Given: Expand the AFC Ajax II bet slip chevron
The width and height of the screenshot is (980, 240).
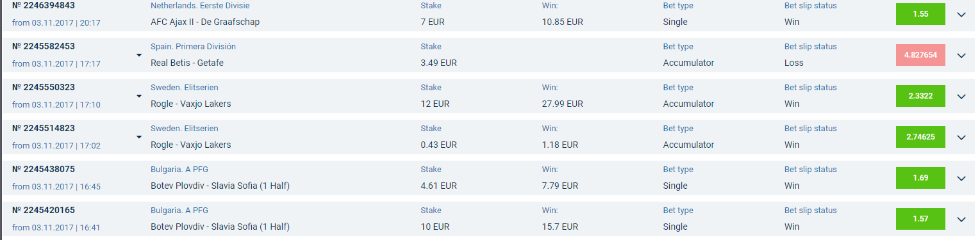Looking at the screenshot, I should 961,15.
